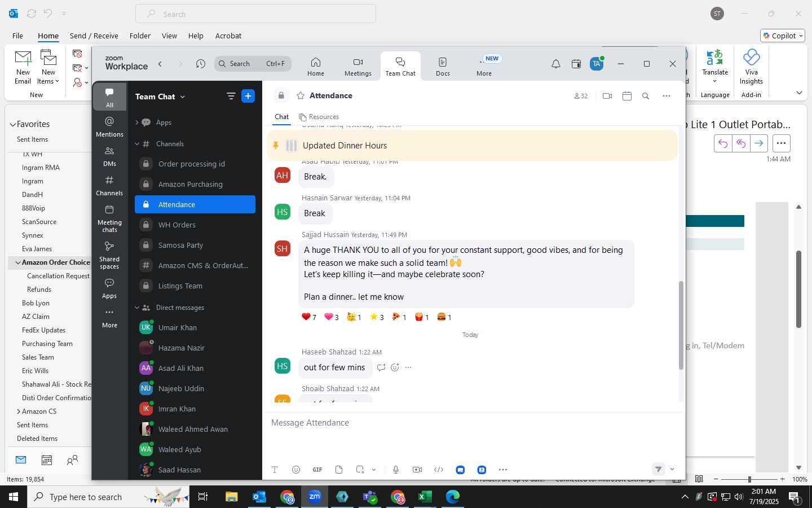Open Mentions in the Zoom sidebar
This screenshot has height=508, width=812.
tap(109, 126)
